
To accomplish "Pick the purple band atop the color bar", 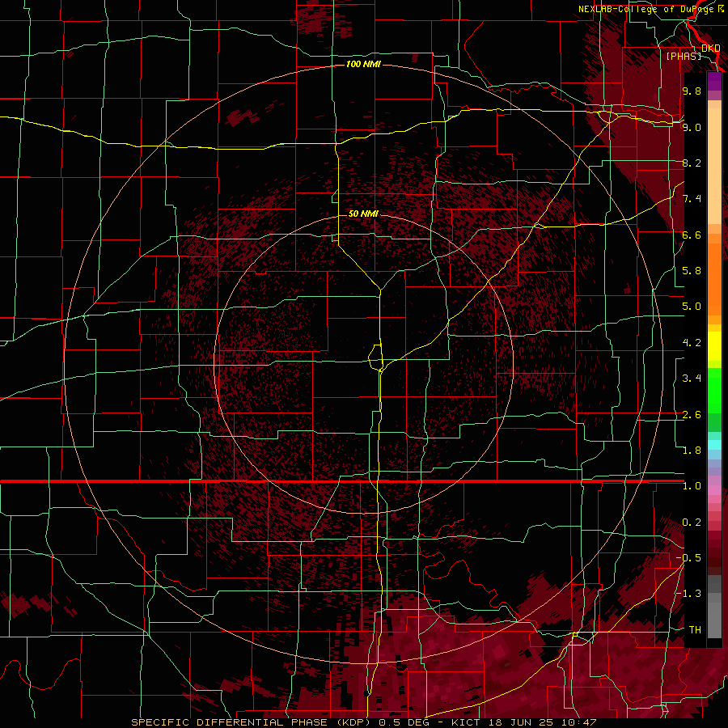I will [x=714, y=81].
